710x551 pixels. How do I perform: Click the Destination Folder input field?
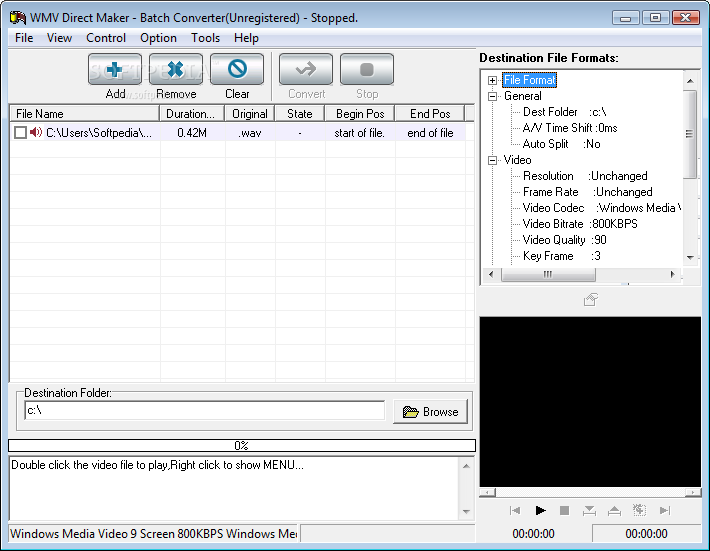click(205, 411)
